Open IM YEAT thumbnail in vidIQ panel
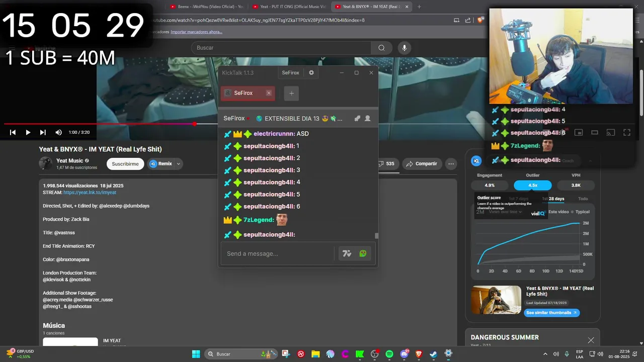The width and height of the screenshot is (644, 362). [496, 300]
